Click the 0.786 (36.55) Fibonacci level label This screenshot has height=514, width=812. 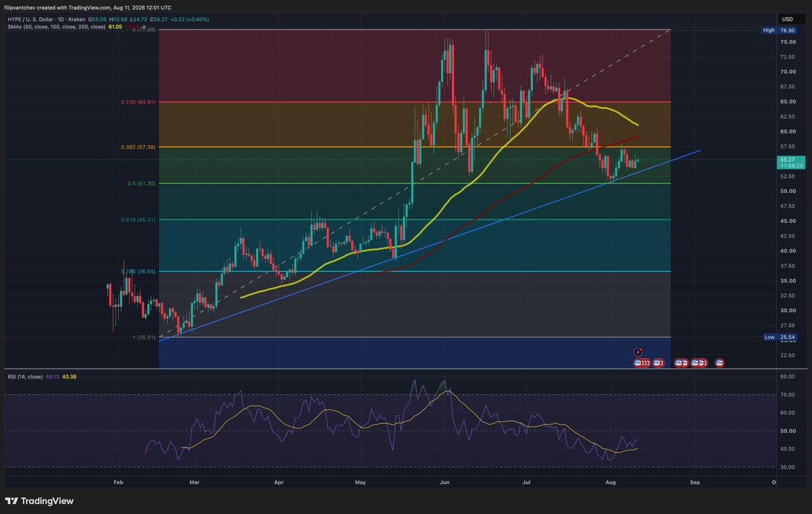pos(137,272)
